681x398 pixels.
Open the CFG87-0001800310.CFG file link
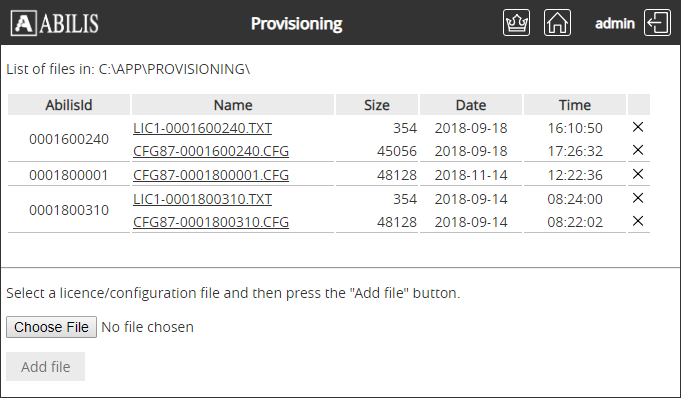click(x=211, y=222)
